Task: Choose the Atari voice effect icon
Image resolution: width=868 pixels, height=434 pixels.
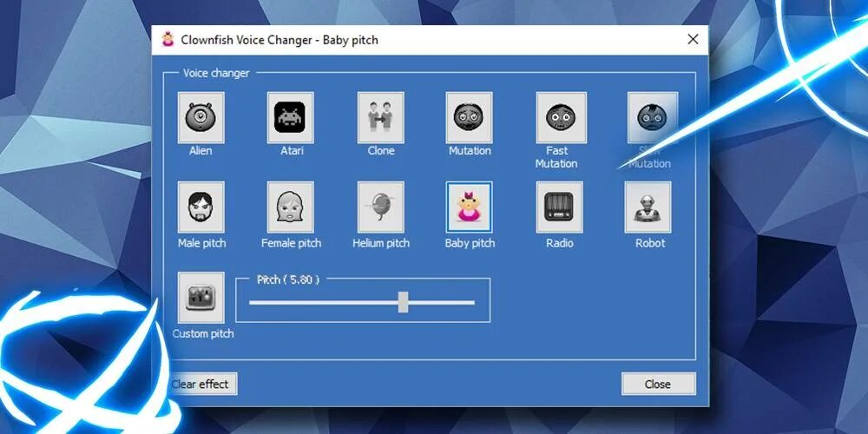Action: click(x=290, y=117)
